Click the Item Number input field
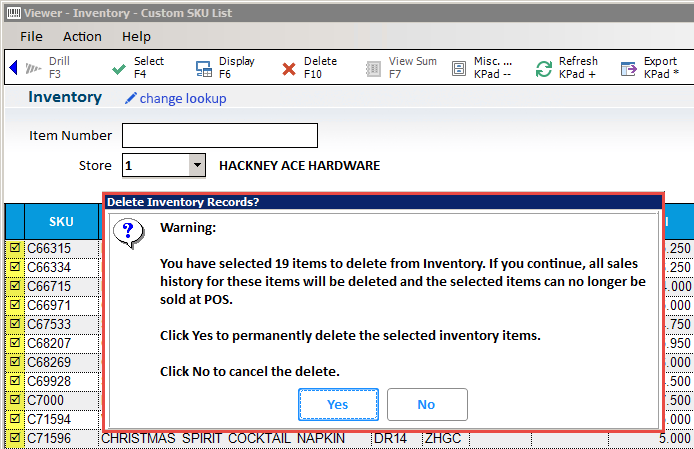 [x=220, y=135]
